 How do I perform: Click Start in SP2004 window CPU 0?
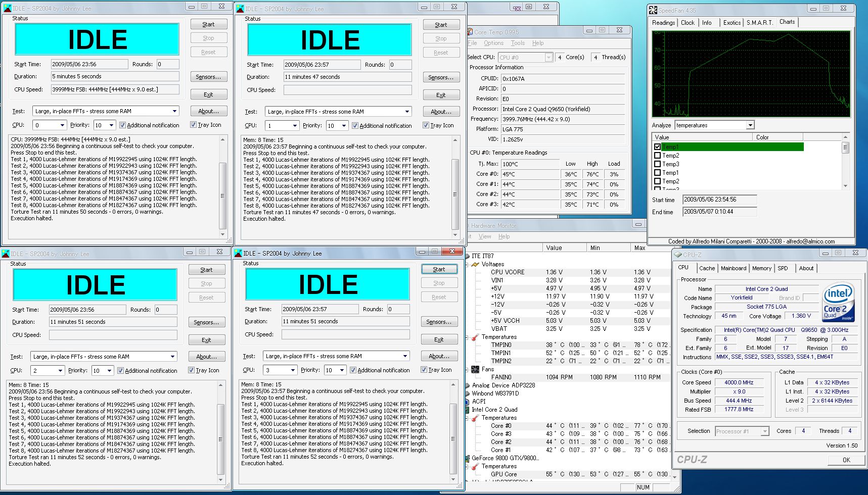[x=208, y=24]
